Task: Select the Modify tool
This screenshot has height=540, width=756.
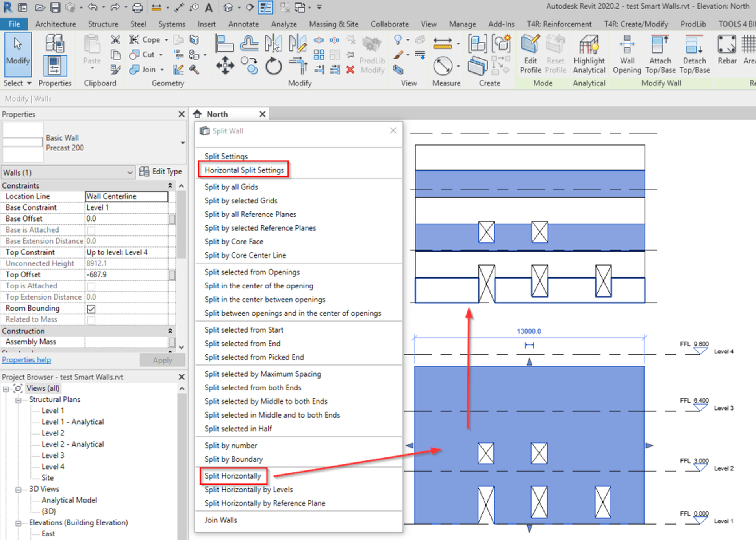Action: [x=17, y=54]
